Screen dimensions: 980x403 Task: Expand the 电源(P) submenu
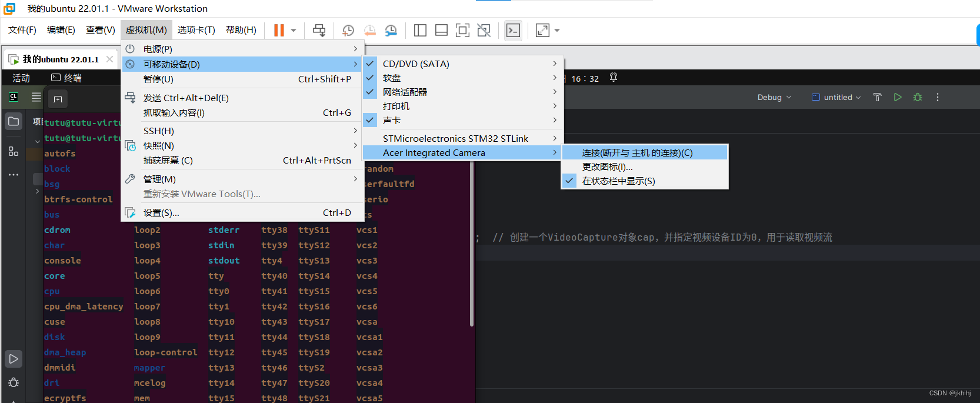(242, 49)
